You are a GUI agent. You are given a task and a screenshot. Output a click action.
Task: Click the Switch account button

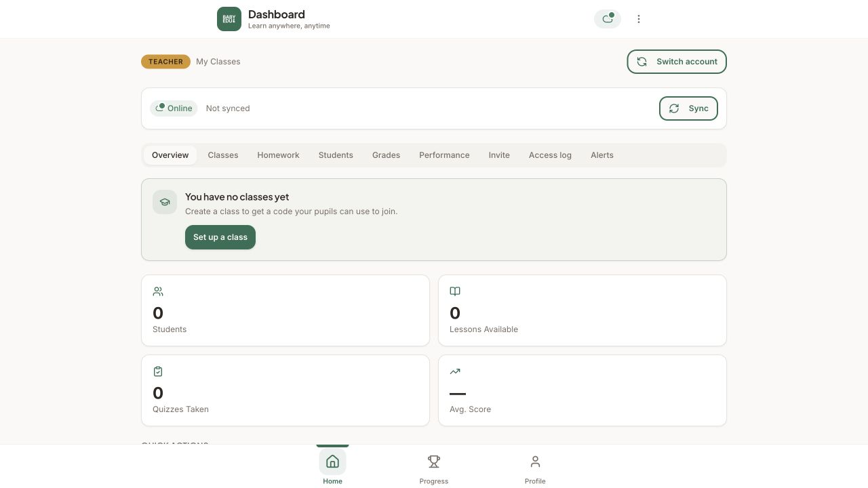click(677, 62)
